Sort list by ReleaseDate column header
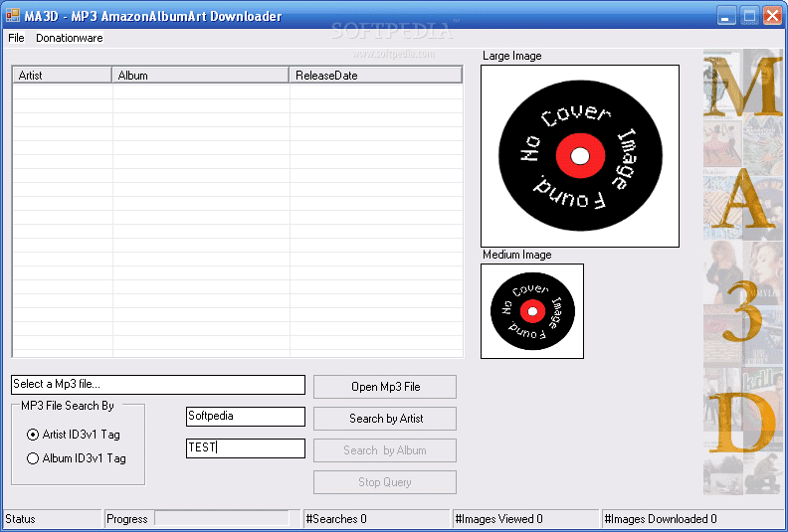 (x=376, y=76)
